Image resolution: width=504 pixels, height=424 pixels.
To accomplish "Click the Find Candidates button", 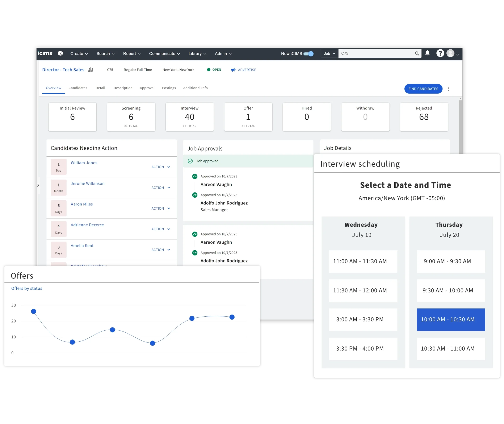I will 423,89.
